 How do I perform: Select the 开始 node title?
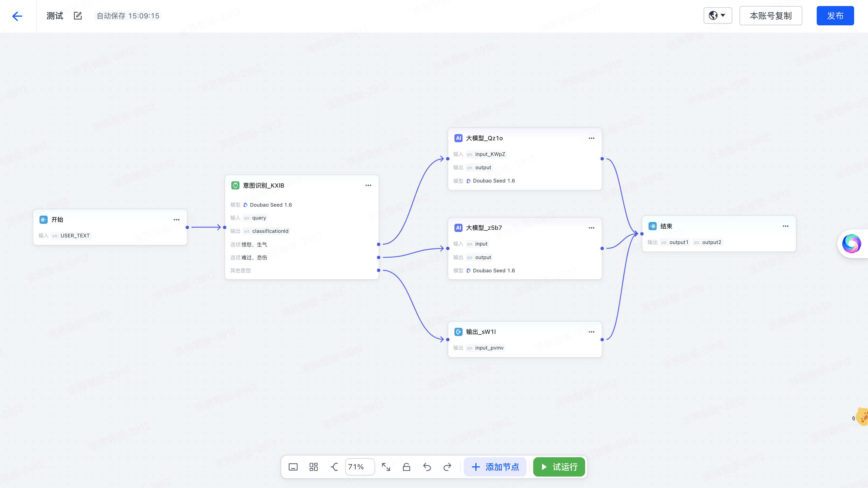click(x=57, y=220)
